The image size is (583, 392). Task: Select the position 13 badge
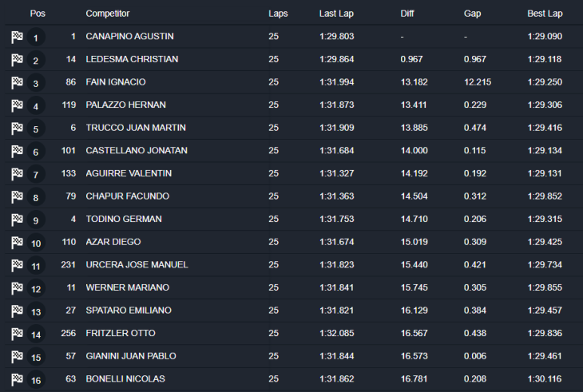tap(36, 311)
